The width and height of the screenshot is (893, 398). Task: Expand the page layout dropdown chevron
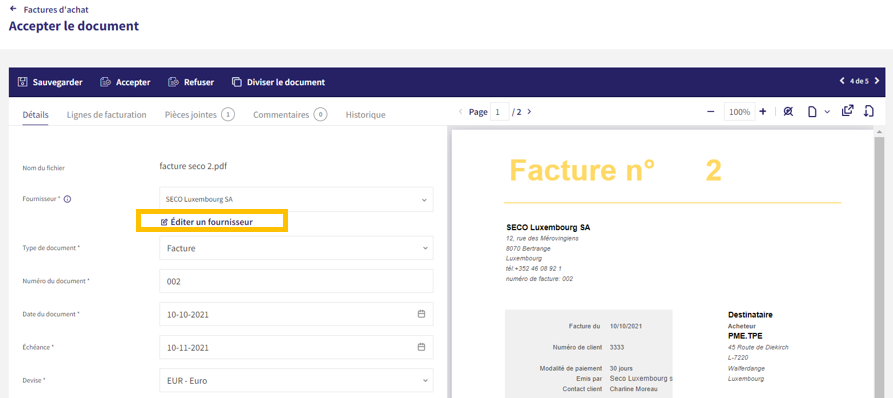pyautogui.click(x=828, y=112)
